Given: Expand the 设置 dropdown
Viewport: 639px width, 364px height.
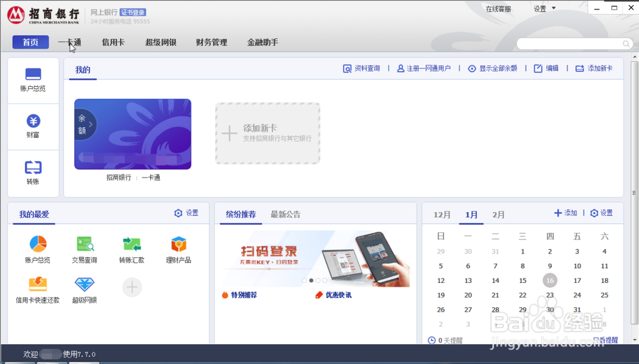Looking at the screenshot, I should (544, 9).
